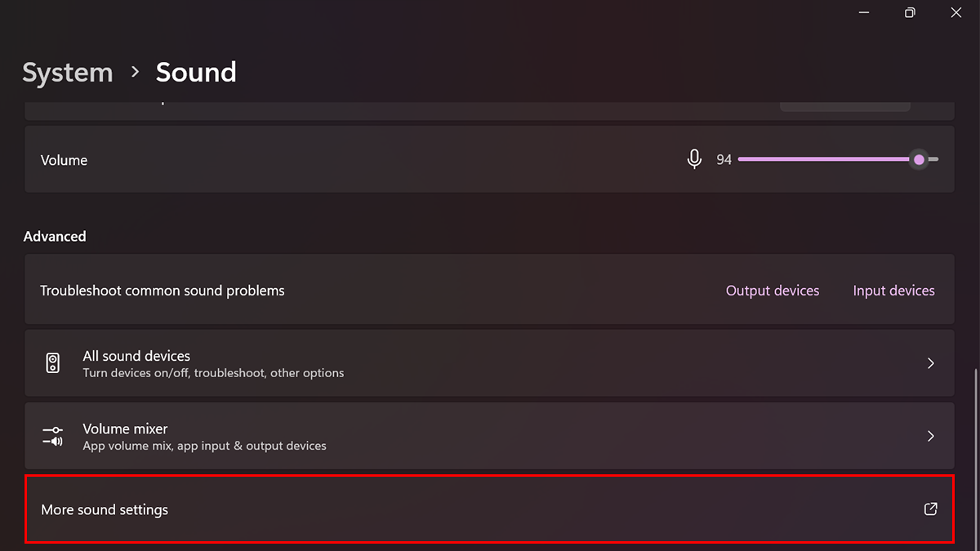980x551 pixels.
Task: Click the Volume mixer slider icon
Action: [x=53, y=436]
